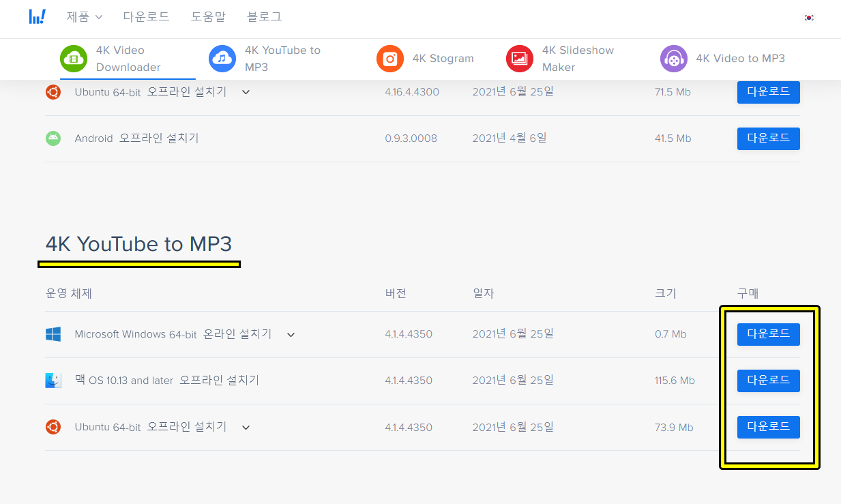Image resolution: width=841 pixels, height=504 pixels.
Task: Click the Microsoft Windows 64-bit label
Action: click(136, 334)
